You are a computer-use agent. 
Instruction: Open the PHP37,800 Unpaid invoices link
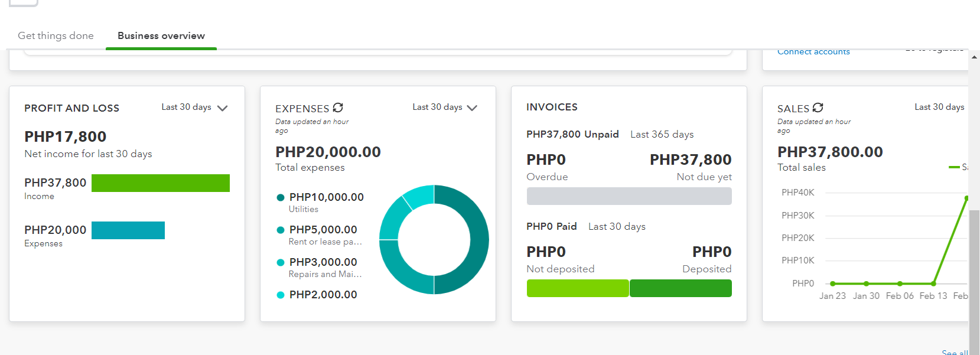[572, 134]
